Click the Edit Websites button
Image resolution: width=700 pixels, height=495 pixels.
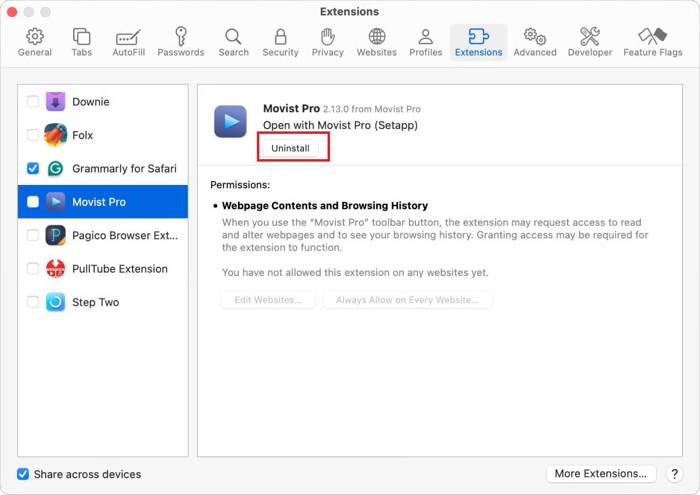pyautogui.click(x=268, y=300)
